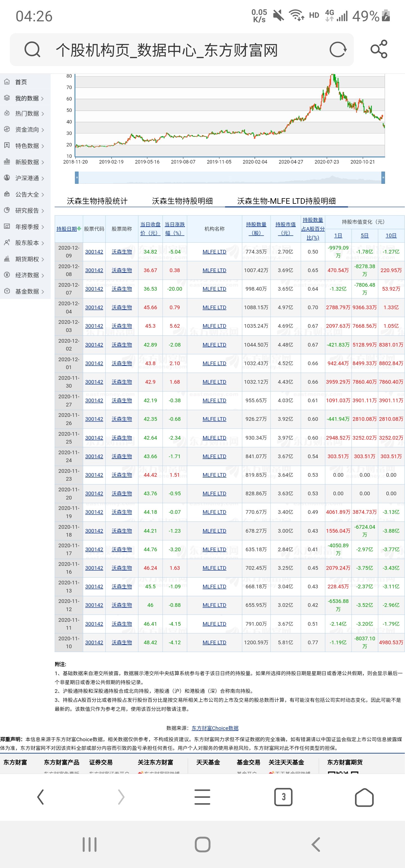Screen dimensions: 405x868
Task: Open 沃森生物 link in 2020-12-08 row
Action: pos(122,270)
